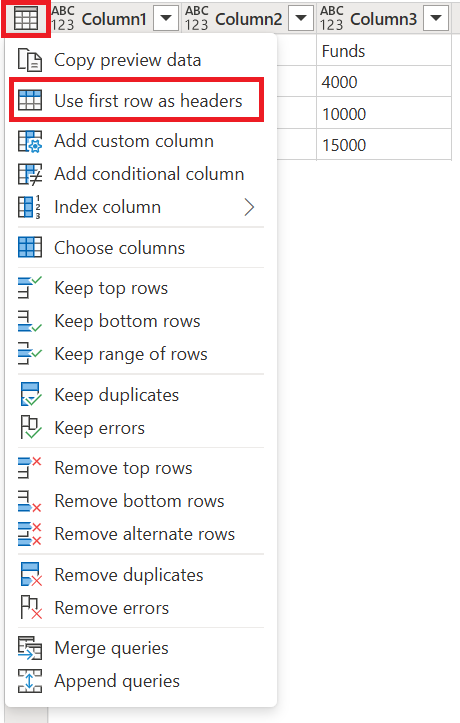Expand the Index column submenu chevron
460x723 pixels.
(x=249, y=207)
